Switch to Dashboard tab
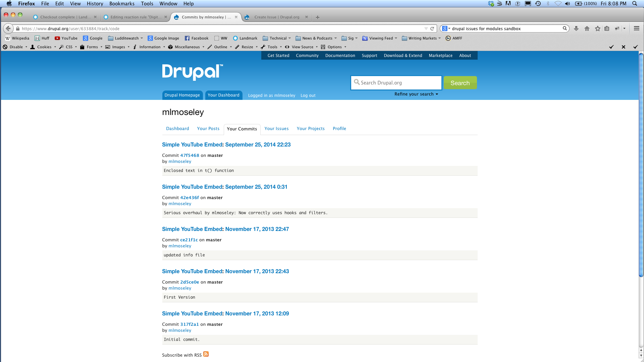Image resolution: width=644 pixels, height=362 pixels. [x=177, y=129]
